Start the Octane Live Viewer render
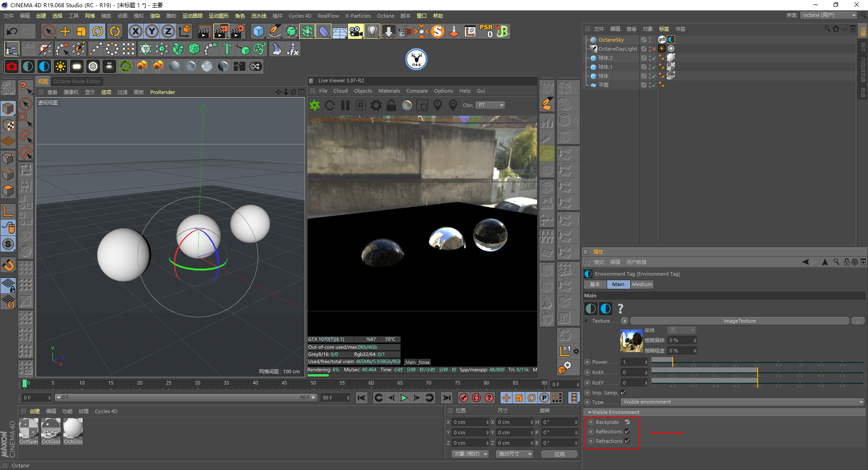868x470 pixels. click(315, 105)
